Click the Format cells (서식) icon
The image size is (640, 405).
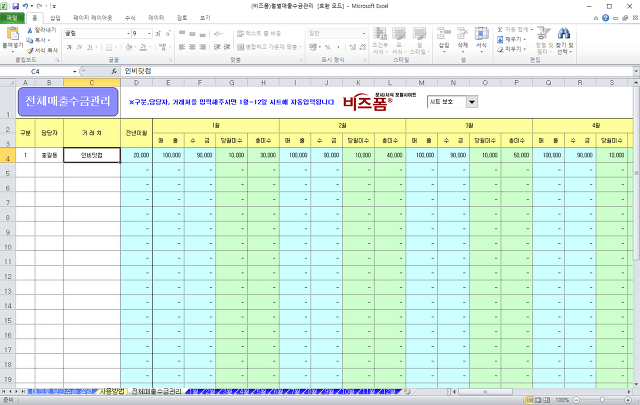(481, 33)
